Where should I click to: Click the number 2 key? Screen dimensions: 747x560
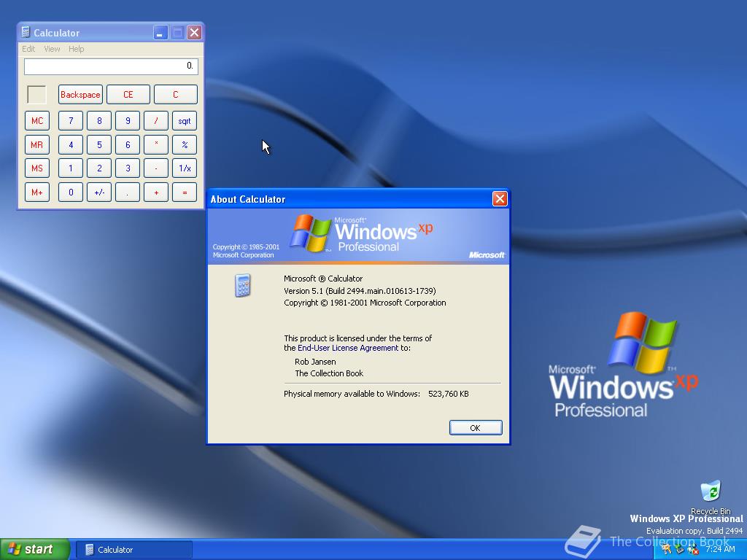pos(99,168)
